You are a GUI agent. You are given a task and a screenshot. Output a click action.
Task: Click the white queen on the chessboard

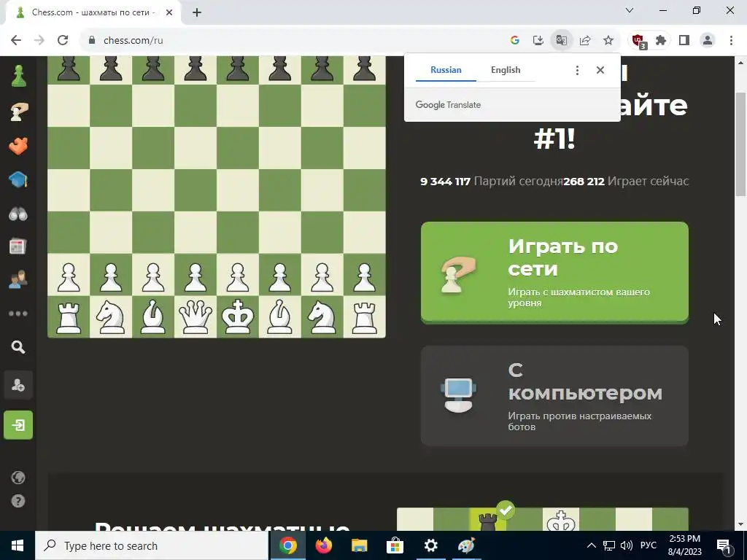point(196,316)
